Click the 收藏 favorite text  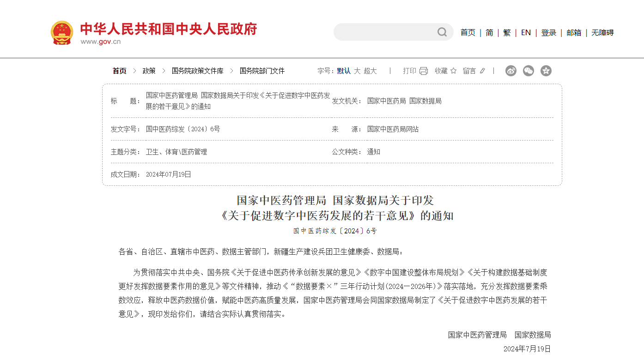click(x=441, y=71)
